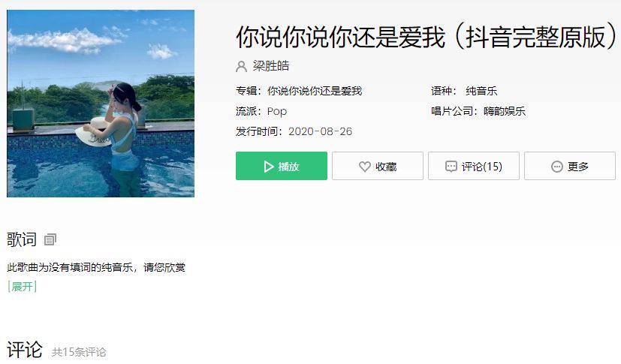
Task: Open artist 梁胜皓 page
Action: pyautogui.click(x=271, y=66)
